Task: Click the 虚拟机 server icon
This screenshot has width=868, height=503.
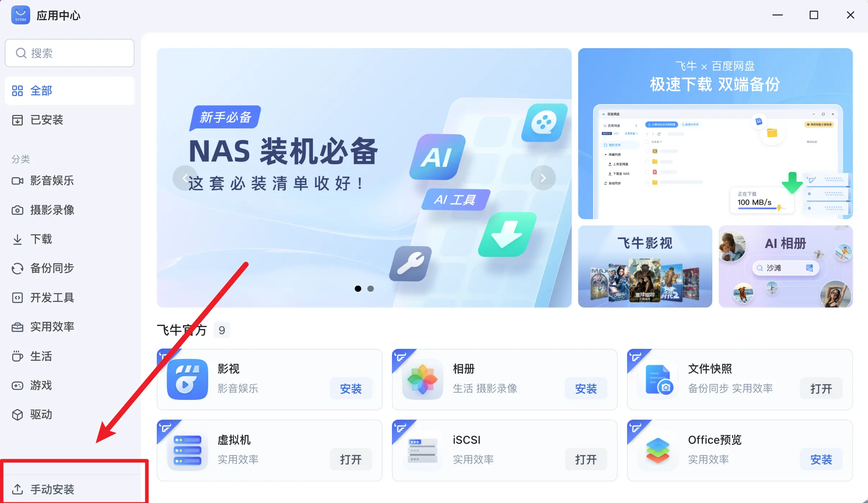Action: tap(187, 450)
